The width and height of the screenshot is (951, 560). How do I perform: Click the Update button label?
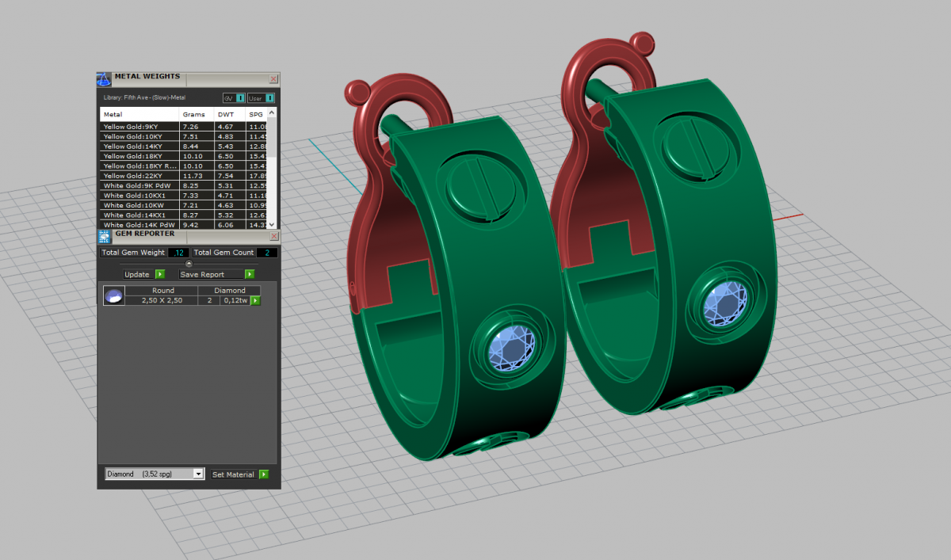[137, 274]
